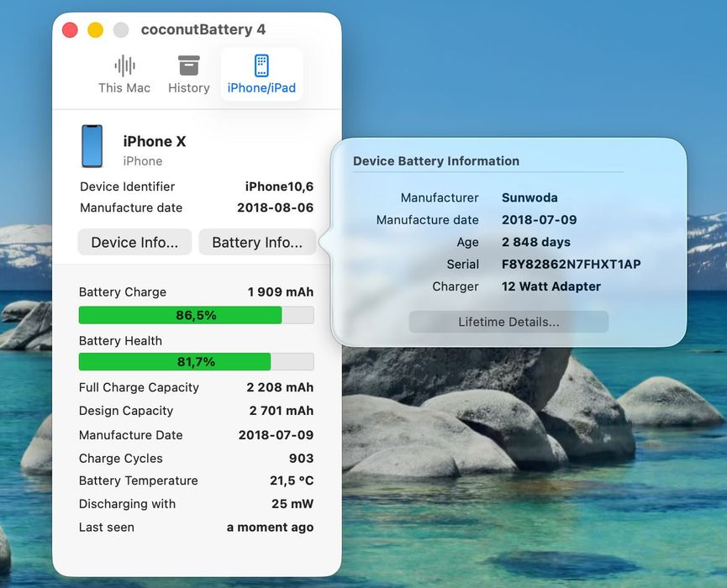The height and width of the screenshot is (588, 727).
Task: Click the Charge Cycles label
Action: (120, 459)
